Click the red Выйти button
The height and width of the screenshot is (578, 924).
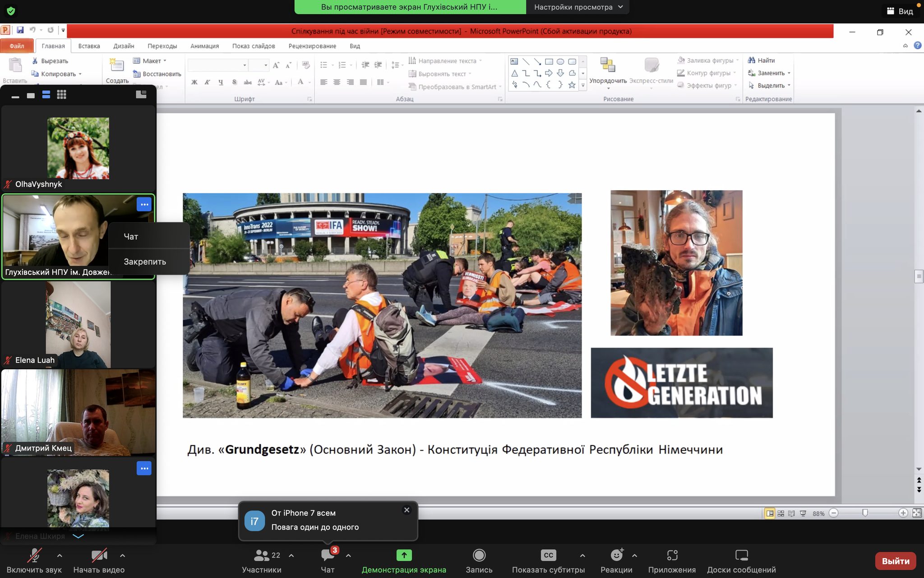pyautogui.click(x=896, y=561)
